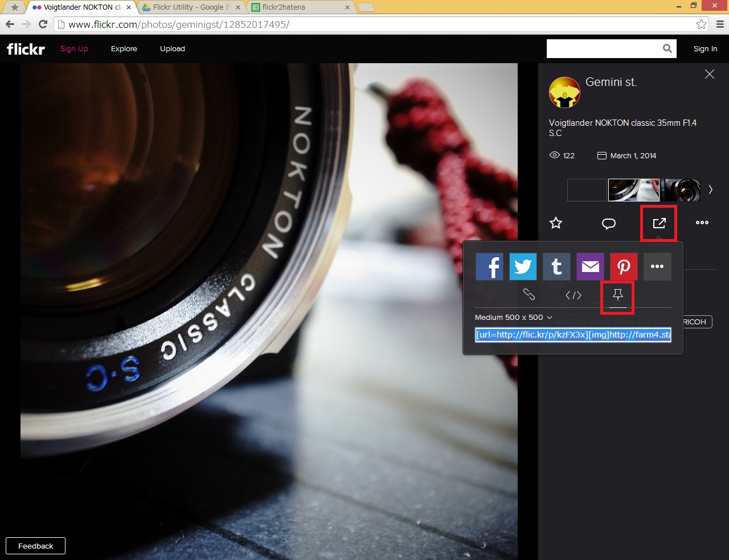Bookmark this page with the star icon
Viewport: 729px width, 560px height.
[x=702, y=24]
